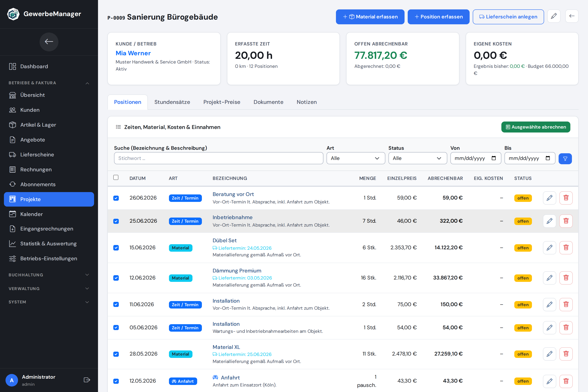This screenshot has height=392, width=588.
Task: Expand the Verwaltung sidebar section
Action: (x=49, y=289)
